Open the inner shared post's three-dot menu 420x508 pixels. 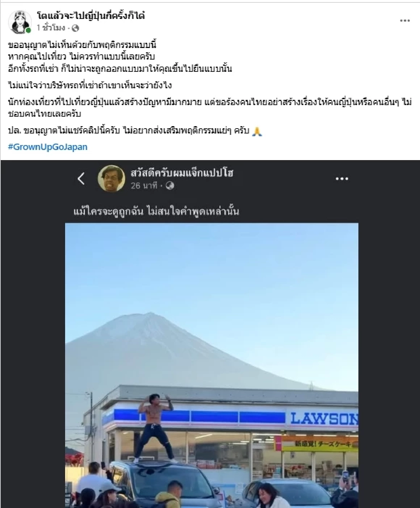click(342, 179)
